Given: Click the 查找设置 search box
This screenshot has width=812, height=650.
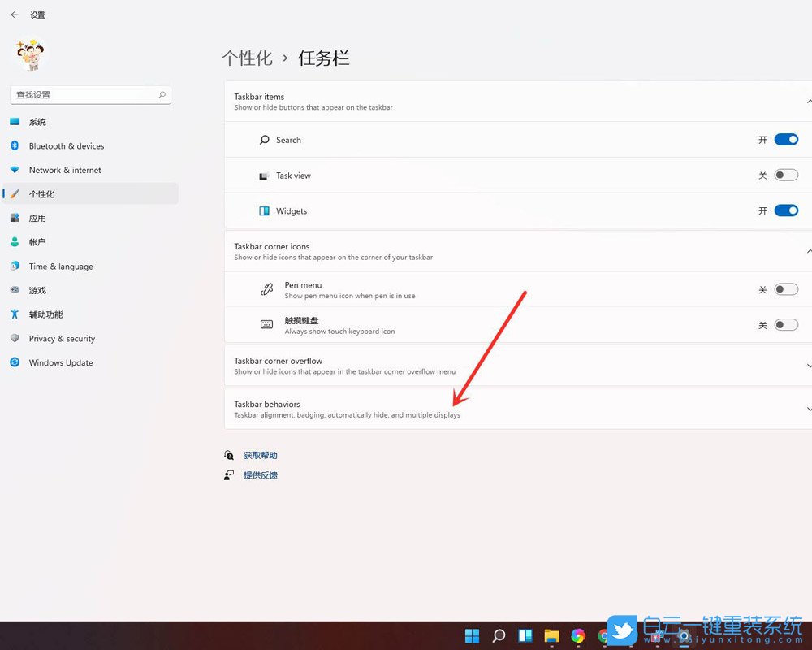Looking at the screenshot, I should coord(89,94).
